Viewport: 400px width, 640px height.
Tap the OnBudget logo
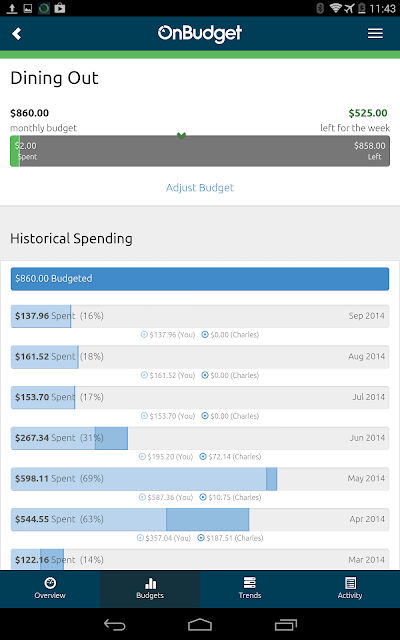(x=200, y=33)
